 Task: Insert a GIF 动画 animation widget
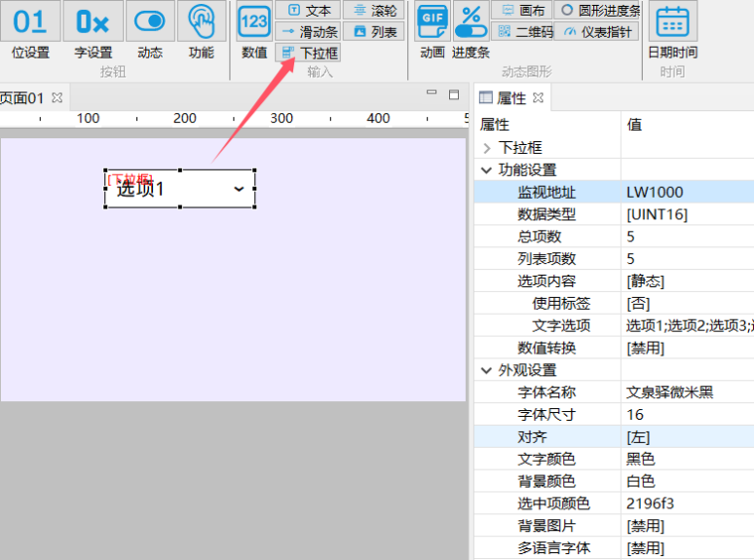point(433,32)
